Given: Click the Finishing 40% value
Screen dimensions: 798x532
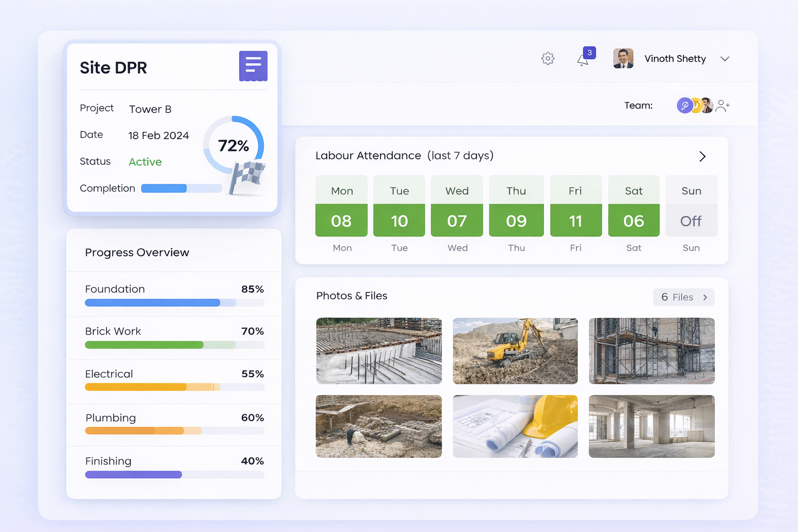Looking at the screenshot, I should click(x=252, y=461).
